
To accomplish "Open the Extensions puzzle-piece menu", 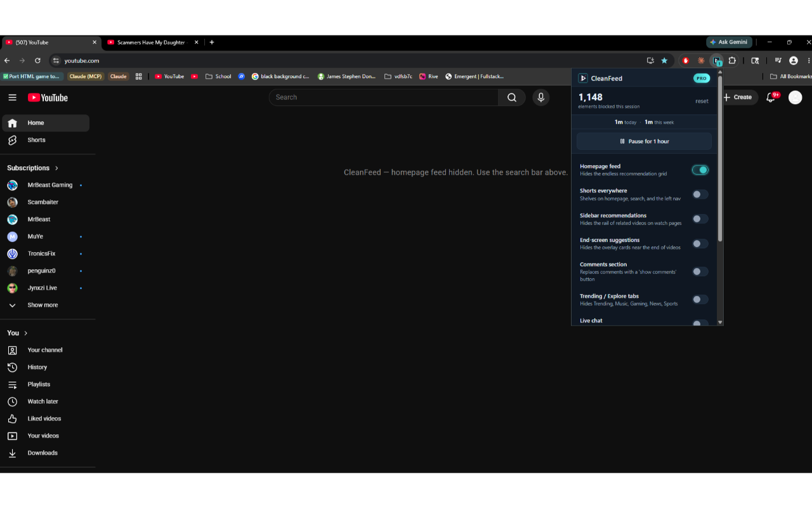I will [732, 60].
